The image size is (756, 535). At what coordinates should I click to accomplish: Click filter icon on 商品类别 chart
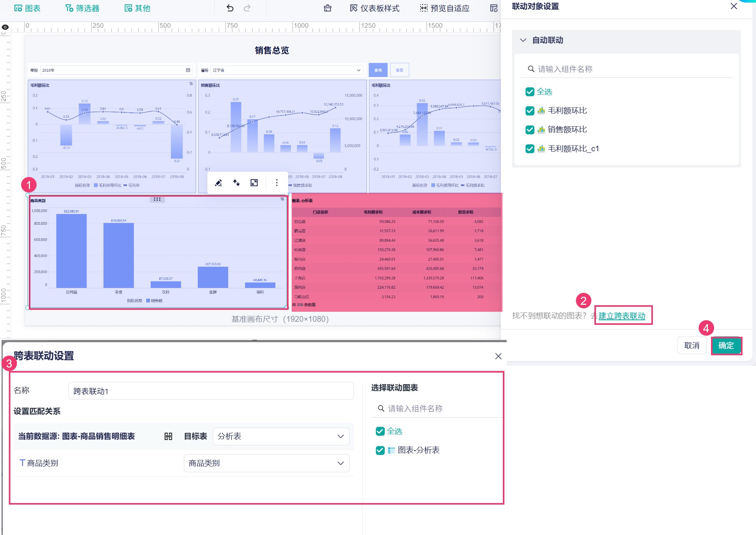point(282,199)
